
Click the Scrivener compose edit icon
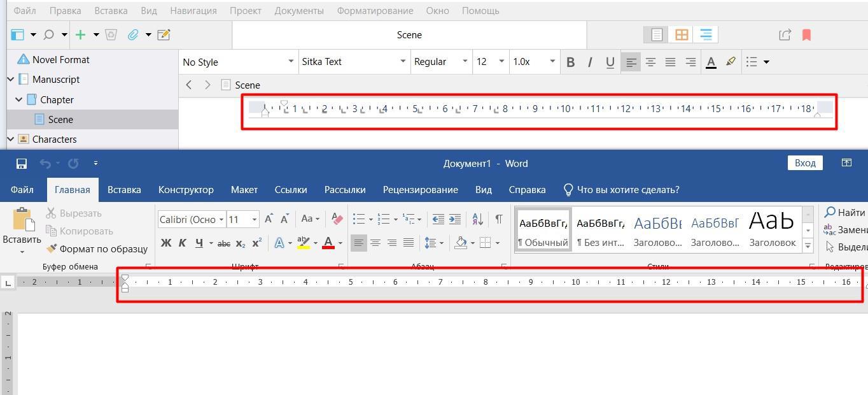pyautogui.click(x=164, y=35)
